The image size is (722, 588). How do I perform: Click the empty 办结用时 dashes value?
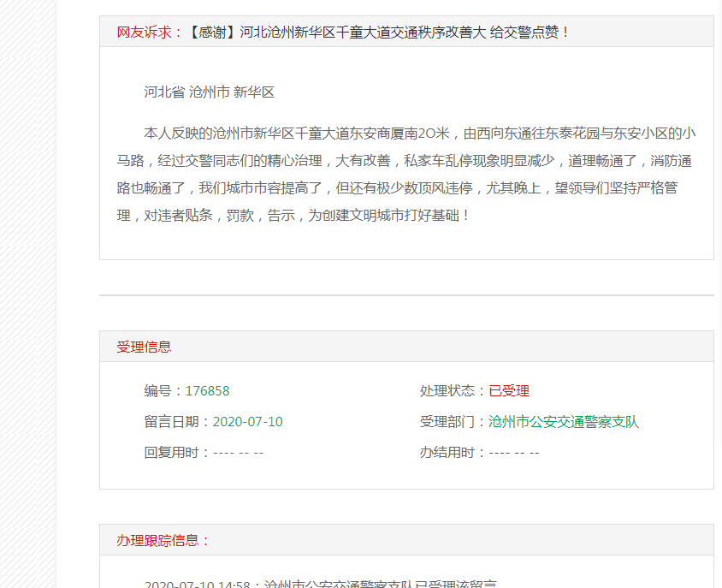coord(514,453)
